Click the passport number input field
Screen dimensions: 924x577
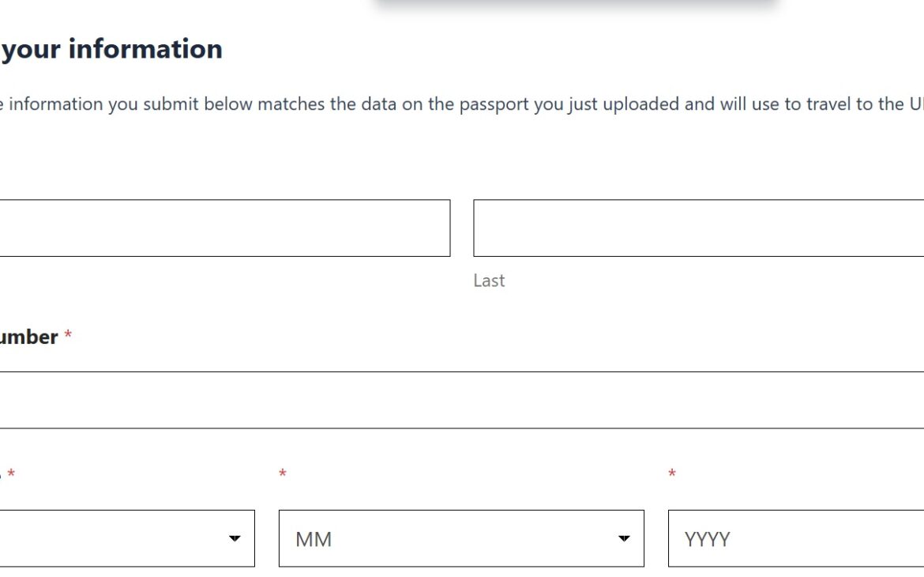tap(461, 400)
